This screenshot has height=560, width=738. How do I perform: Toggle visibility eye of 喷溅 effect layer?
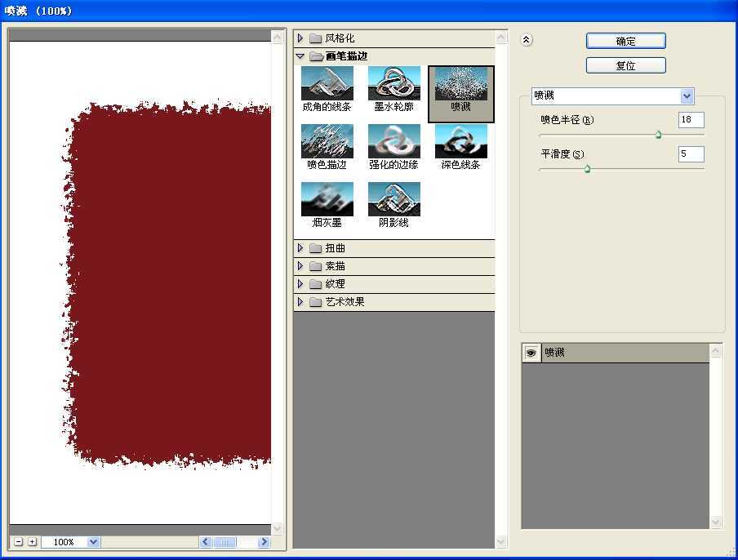pyautogui.click(x=531, y=353)
